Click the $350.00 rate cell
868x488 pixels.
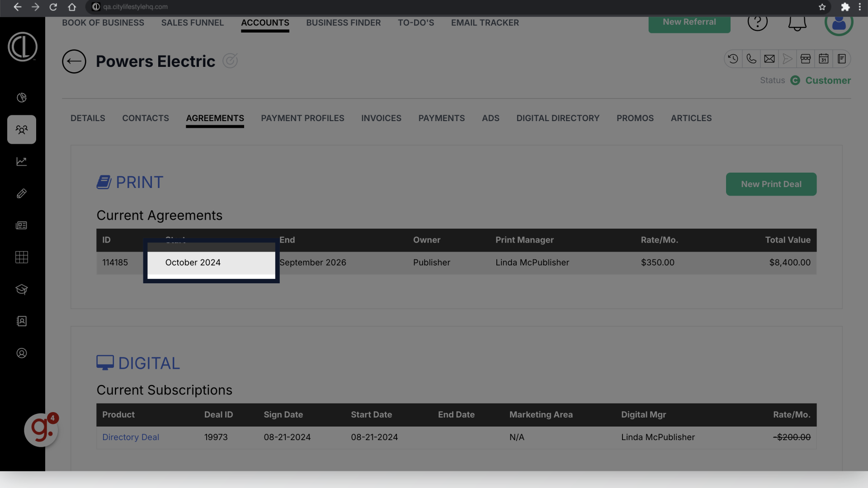tap(657, 263)
